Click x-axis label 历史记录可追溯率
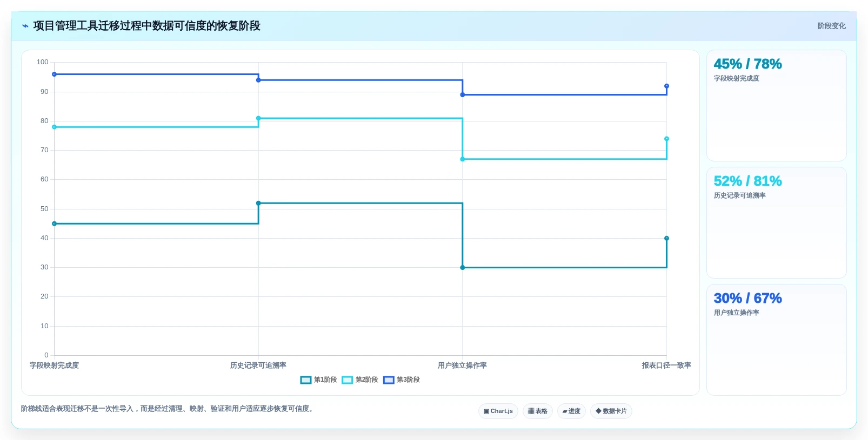868x440 pixels. tap(258, 365)
